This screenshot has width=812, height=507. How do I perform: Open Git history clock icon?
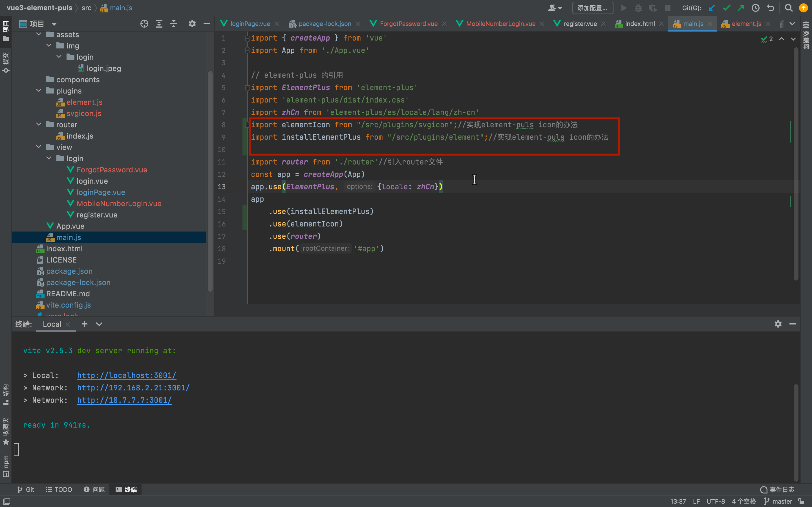755,8
